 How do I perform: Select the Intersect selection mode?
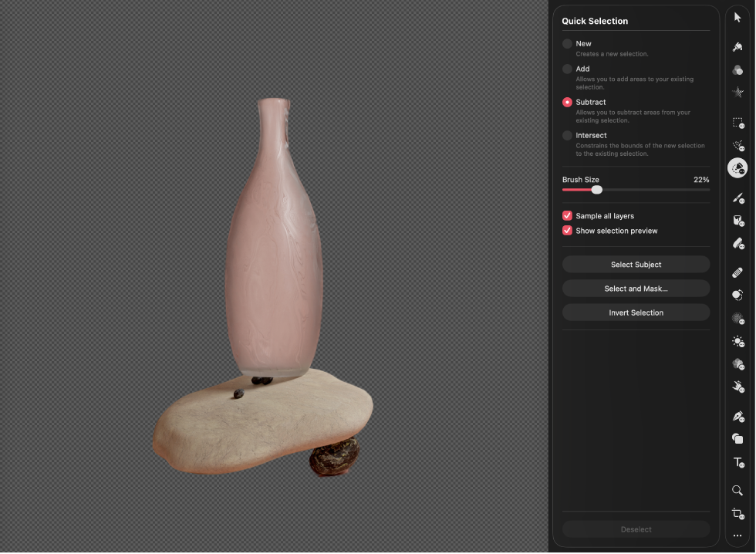568,136
